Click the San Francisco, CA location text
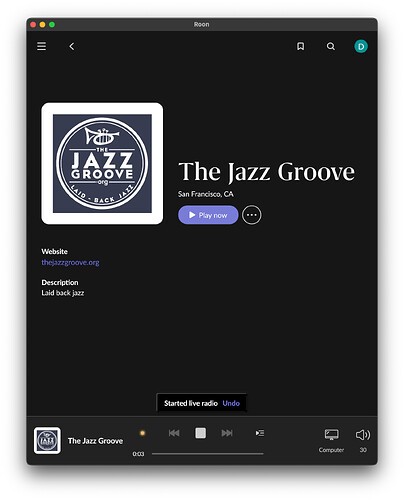The width and height of the screenshot is (403, 500). (206, 194)
